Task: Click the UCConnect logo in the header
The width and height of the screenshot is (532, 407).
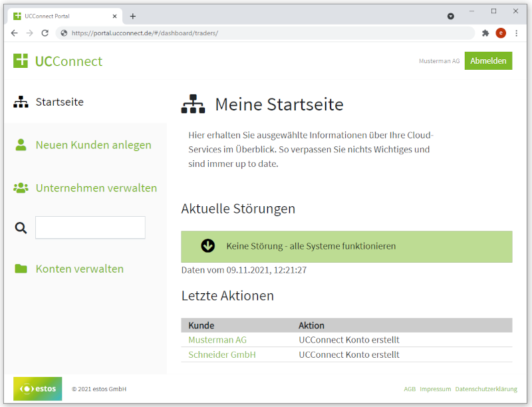Action: (x=58, y=61)
